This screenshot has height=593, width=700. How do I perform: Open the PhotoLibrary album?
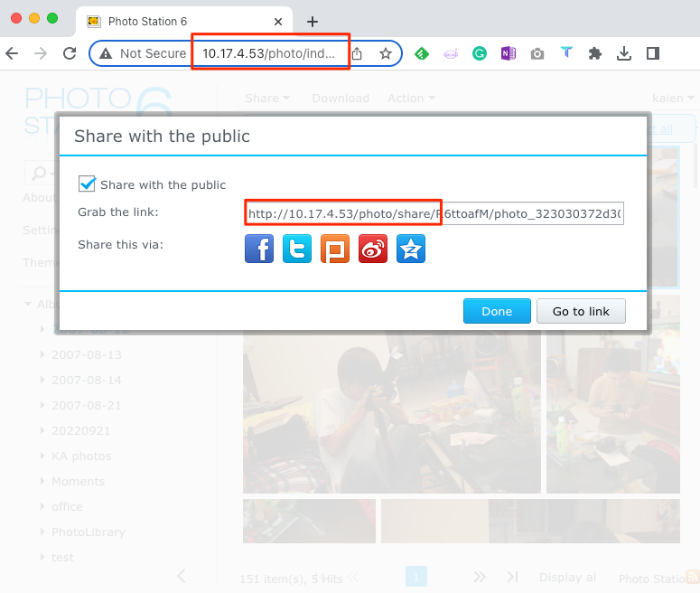pos(89,532)
